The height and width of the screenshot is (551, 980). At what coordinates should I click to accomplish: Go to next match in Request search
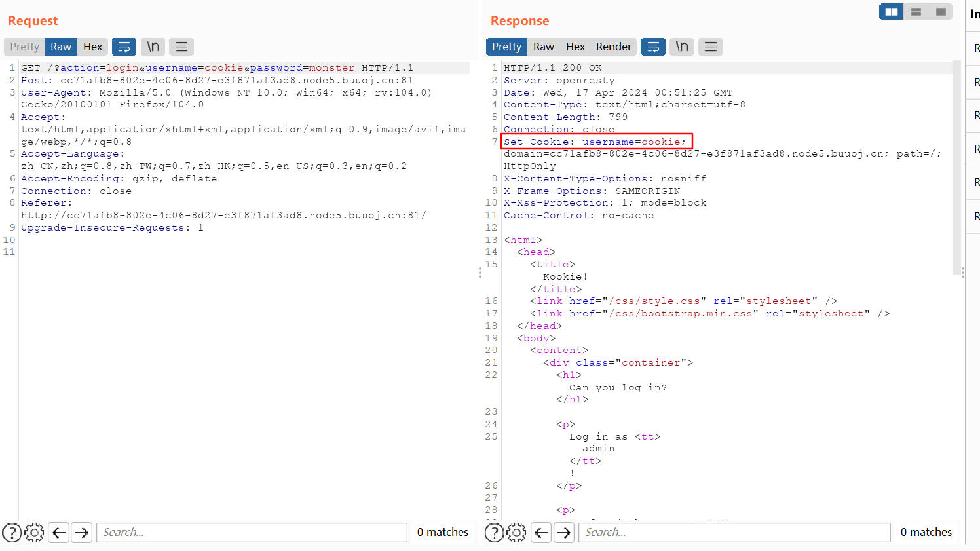point(82,533)
